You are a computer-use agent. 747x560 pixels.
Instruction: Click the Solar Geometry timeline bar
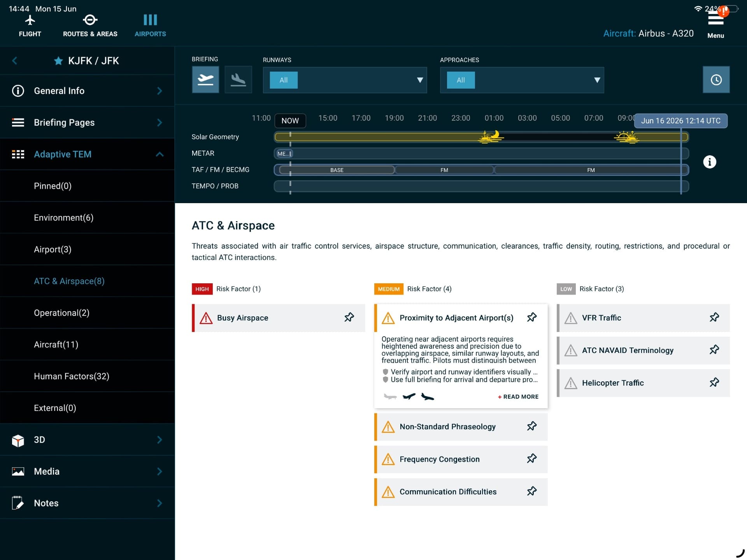481,137
